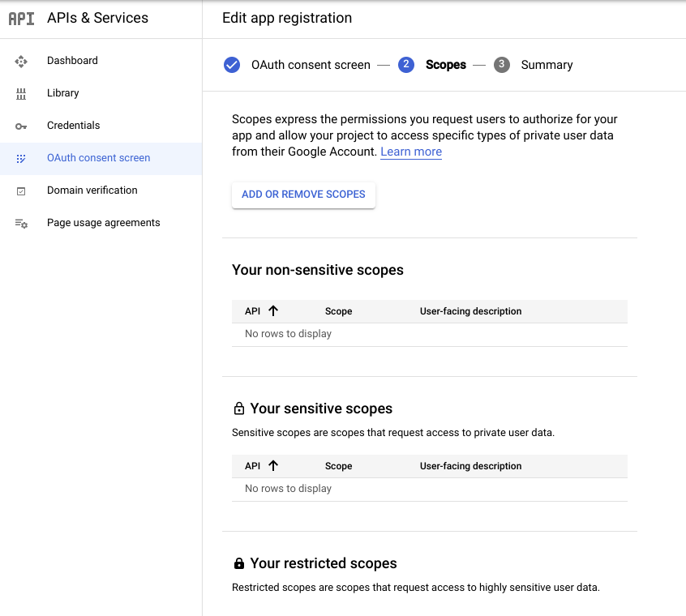Open the Dashboard menu item

coord(72,61)
